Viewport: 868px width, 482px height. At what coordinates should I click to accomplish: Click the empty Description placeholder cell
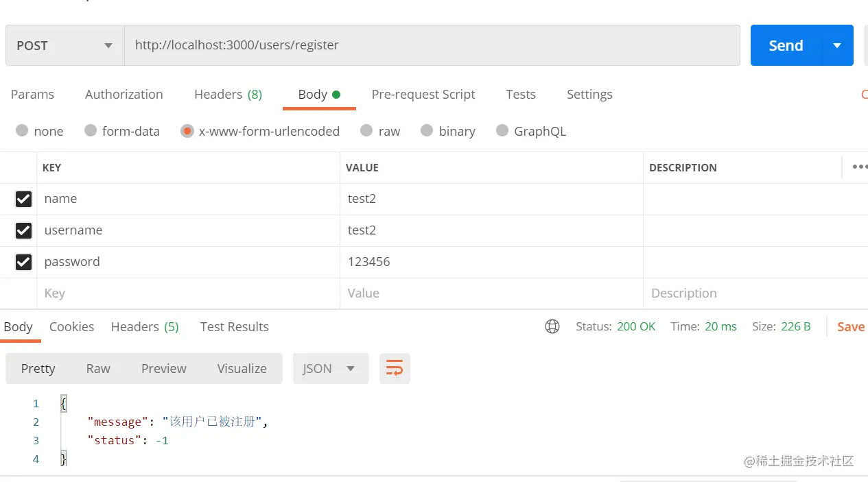[x=755, y=293]
